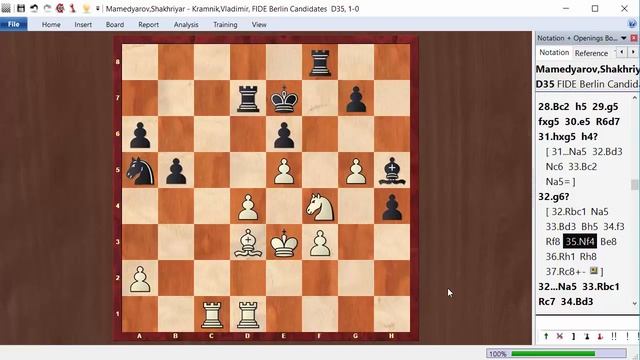Open the View ribbon tab
Image resolution: width=640 pixels, height=360 pixels.
(259, 24)
